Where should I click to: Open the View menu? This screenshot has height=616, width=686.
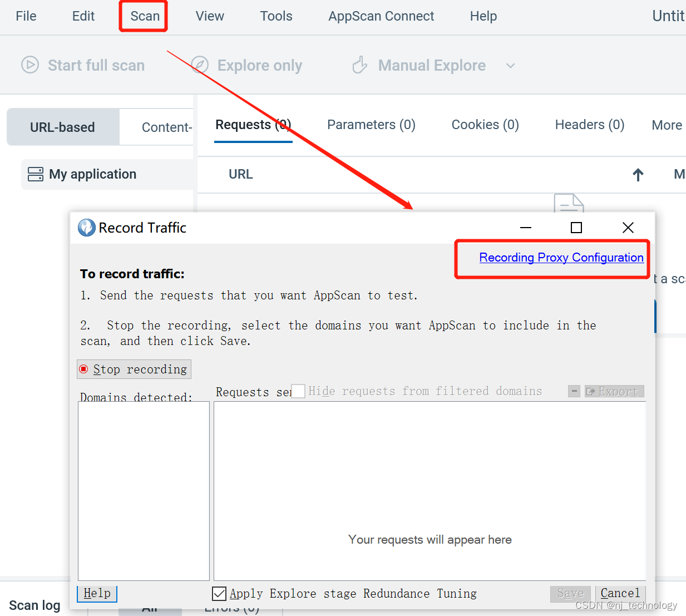[x=210, y=16]
